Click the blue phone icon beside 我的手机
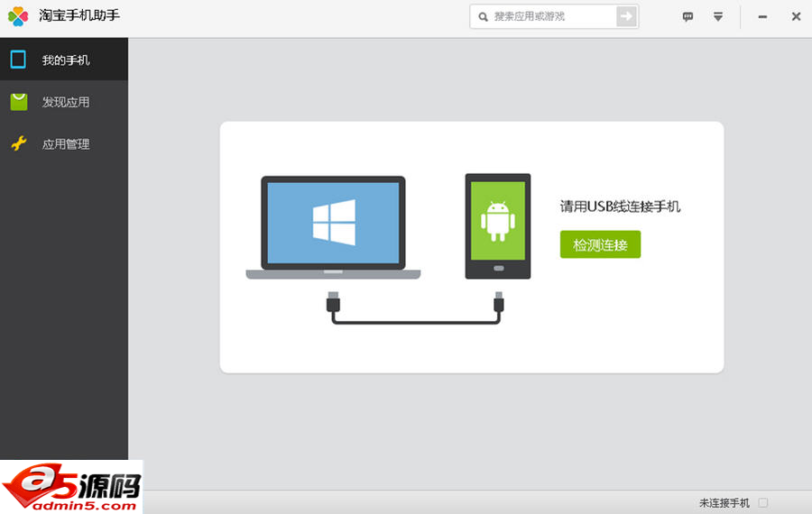 click(x=18, y=60)
